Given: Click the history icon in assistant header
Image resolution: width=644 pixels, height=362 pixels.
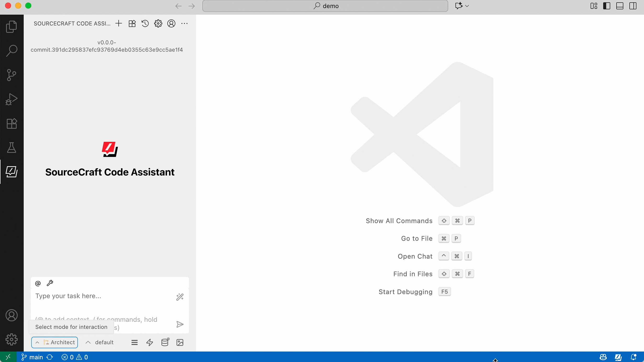Looking at the screenshot, I should [145, 24].
